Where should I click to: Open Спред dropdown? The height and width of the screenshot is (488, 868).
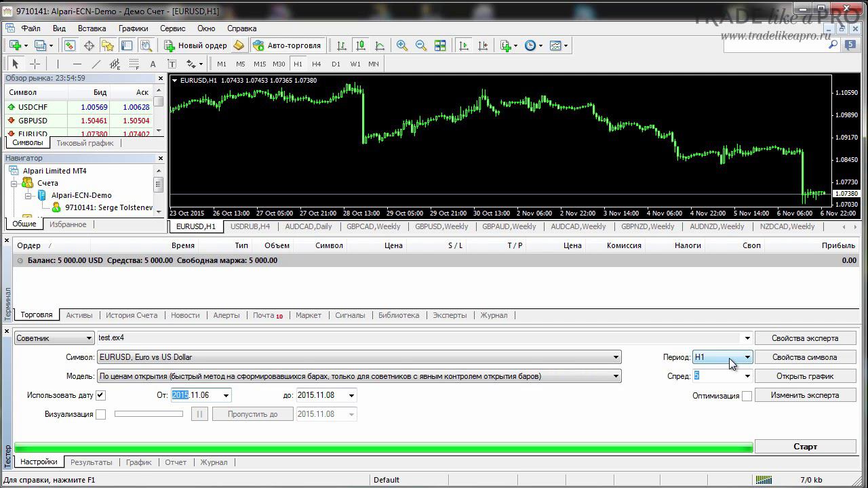pyautogui.click(x=747, y=376)
